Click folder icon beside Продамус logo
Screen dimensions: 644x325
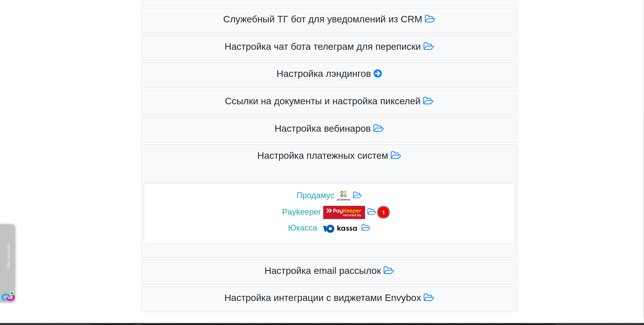pyautogui.click(x=357, y=195)
